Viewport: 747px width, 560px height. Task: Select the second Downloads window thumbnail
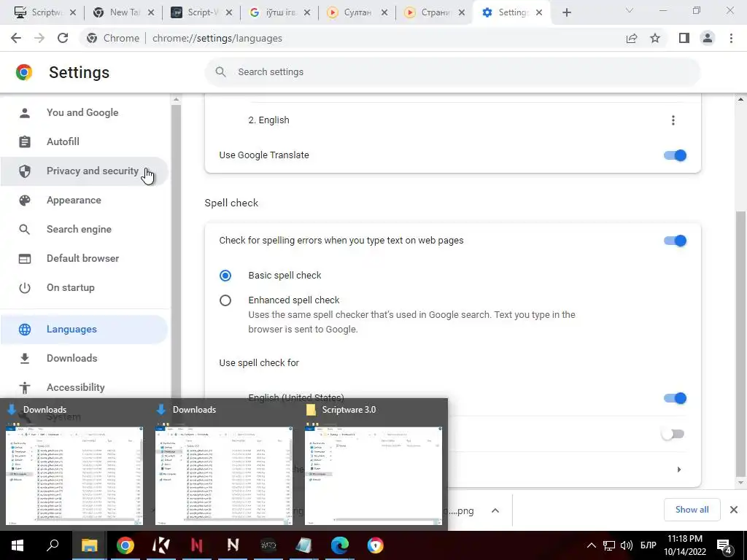[224, 475]
